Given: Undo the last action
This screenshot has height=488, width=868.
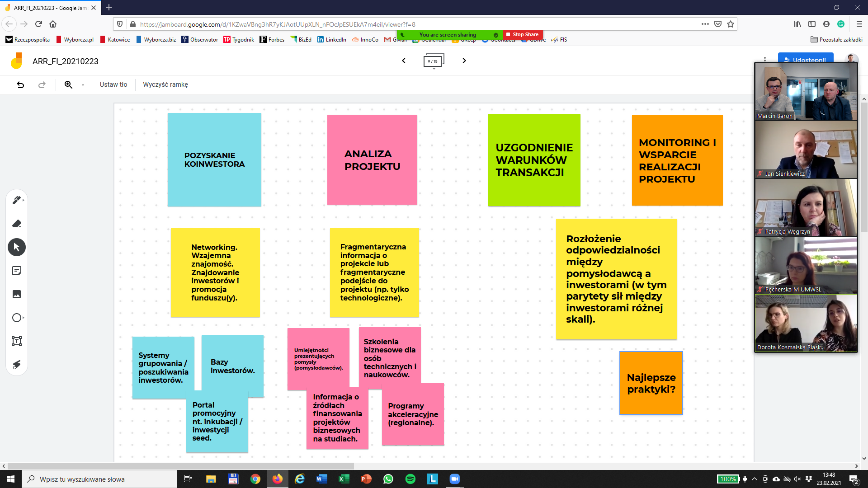Looking at the screenshot, I should click(20, 84).
